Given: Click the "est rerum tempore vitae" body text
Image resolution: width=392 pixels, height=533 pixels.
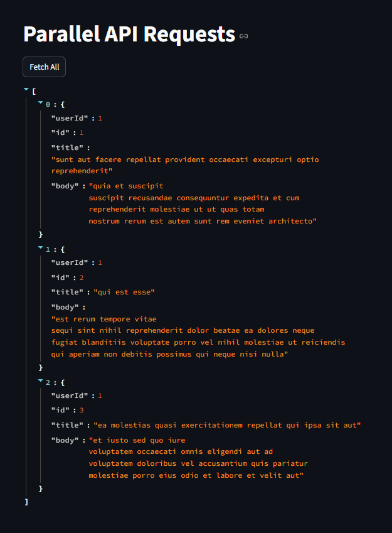Looking at the screenshot, I should [x=104, y=319].
